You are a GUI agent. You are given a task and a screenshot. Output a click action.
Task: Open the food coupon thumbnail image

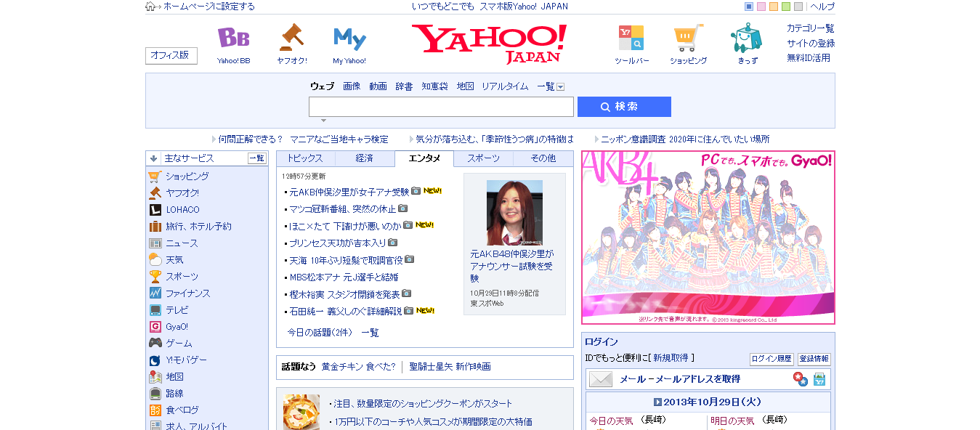[x=301, y=412]
